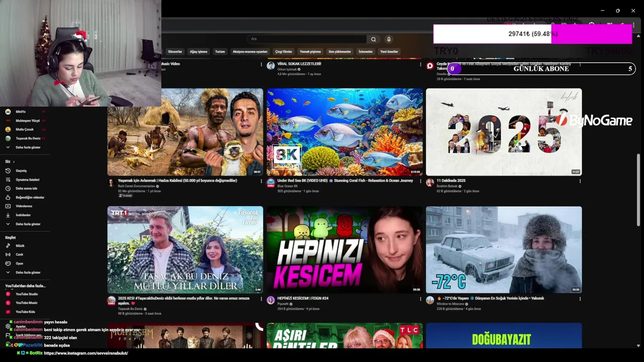Click Pqueen channel avatar
This screenshot has width=644, height=362.
271,300
